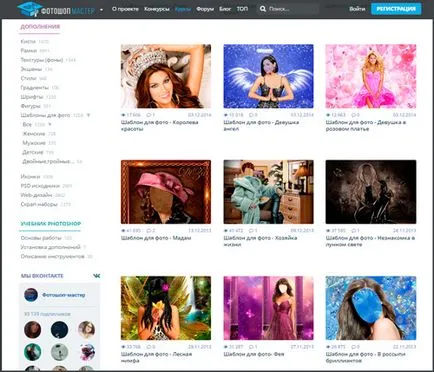
Task: Click the VK logo icon
Action: point(96,276)
